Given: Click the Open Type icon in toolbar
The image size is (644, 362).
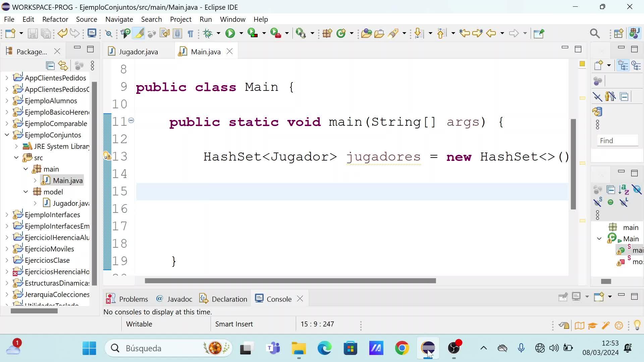Looking at the screenshot, I should point(366,33).
